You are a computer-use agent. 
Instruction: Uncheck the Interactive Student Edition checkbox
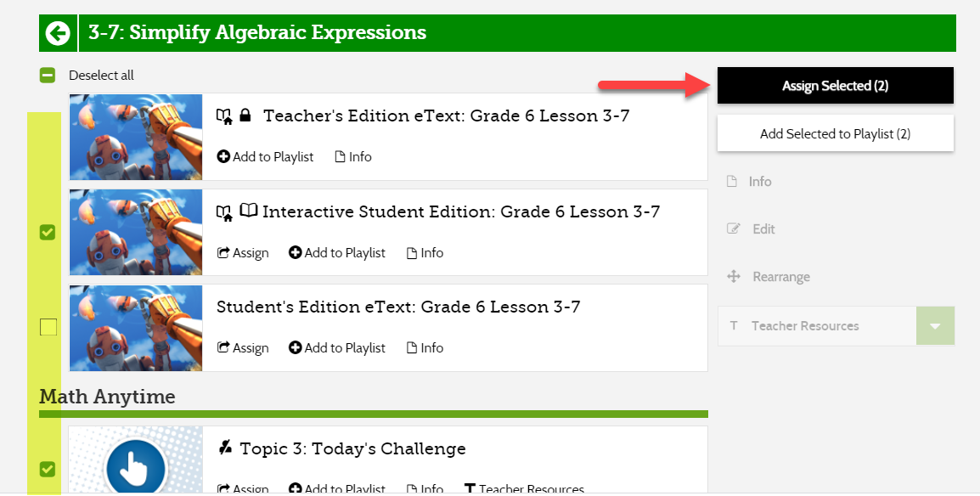[48, 232]
